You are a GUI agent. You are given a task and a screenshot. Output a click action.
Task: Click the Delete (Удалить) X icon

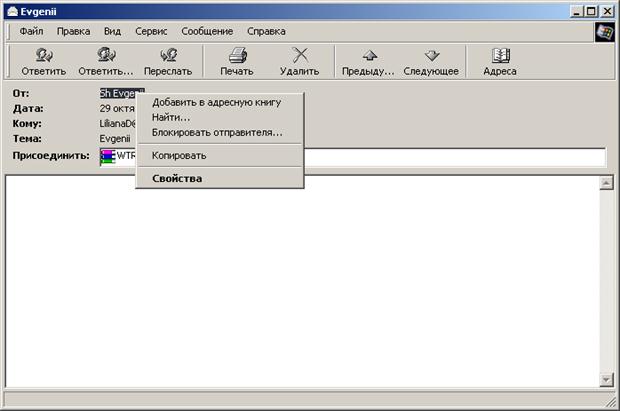tap(300, 55)
